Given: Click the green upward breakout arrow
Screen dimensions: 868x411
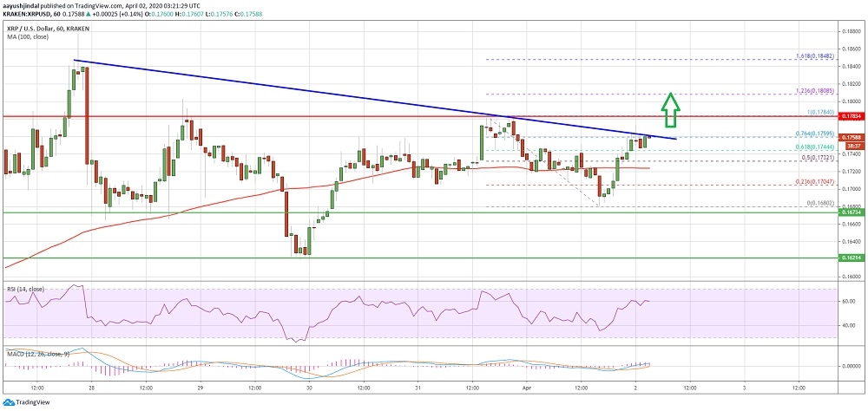Looking at the screenshot, I should tap(671, 105).
